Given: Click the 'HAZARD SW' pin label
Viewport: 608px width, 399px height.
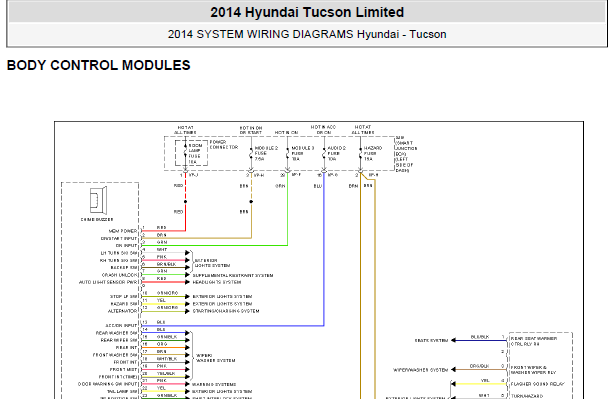Looking at the screenshot, I should (x=124, y=304).
